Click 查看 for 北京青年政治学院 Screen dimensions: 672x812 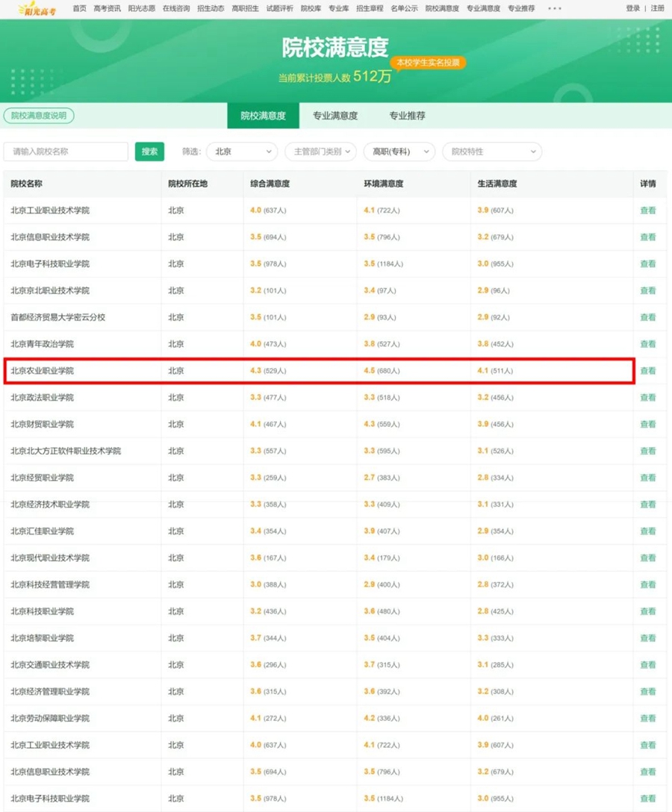point(647,344)
